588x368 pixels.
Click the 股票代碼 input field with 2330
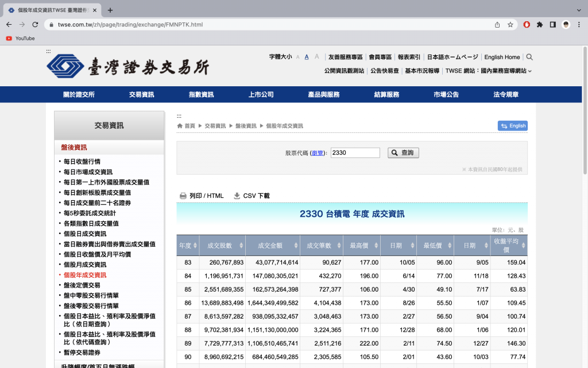tap(355, 153)
